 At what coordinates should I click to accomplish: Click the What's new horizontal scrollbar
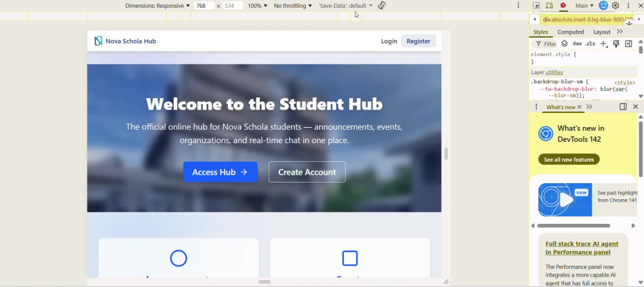click(x=573, y=226)
